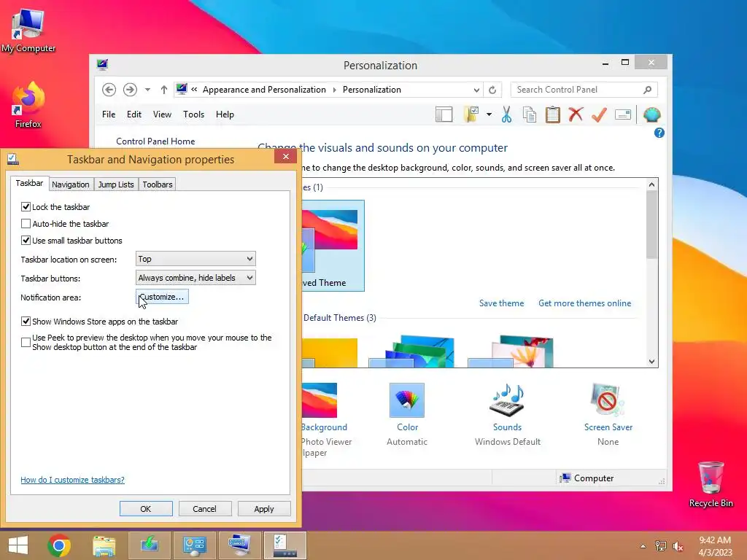Screen dimensions: 747x560
Task: Open the View menu
Action: coord(162,114)
